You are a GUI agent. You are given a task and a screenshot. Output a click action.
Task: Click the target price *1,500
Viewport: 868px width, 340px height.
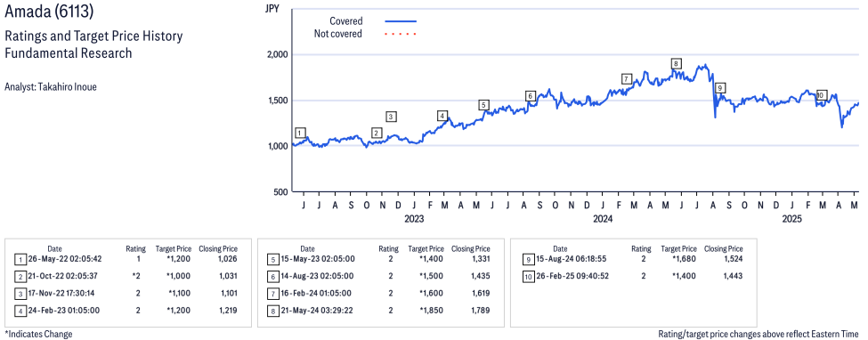[430, 276]
